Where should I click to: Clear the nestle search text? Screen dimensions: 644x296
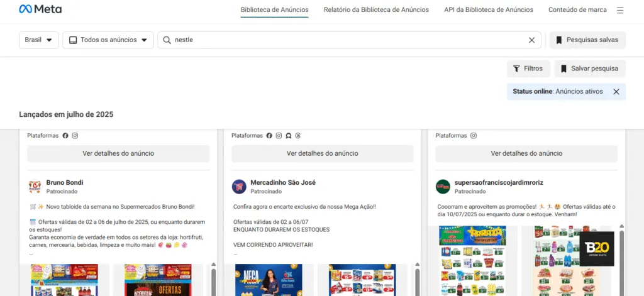531,40
